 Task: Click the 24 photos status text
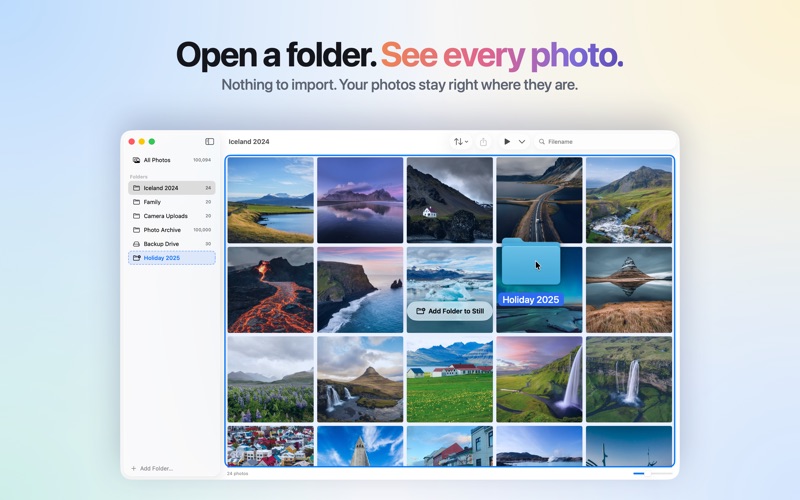pyautogui.click(x=237, y=473)
